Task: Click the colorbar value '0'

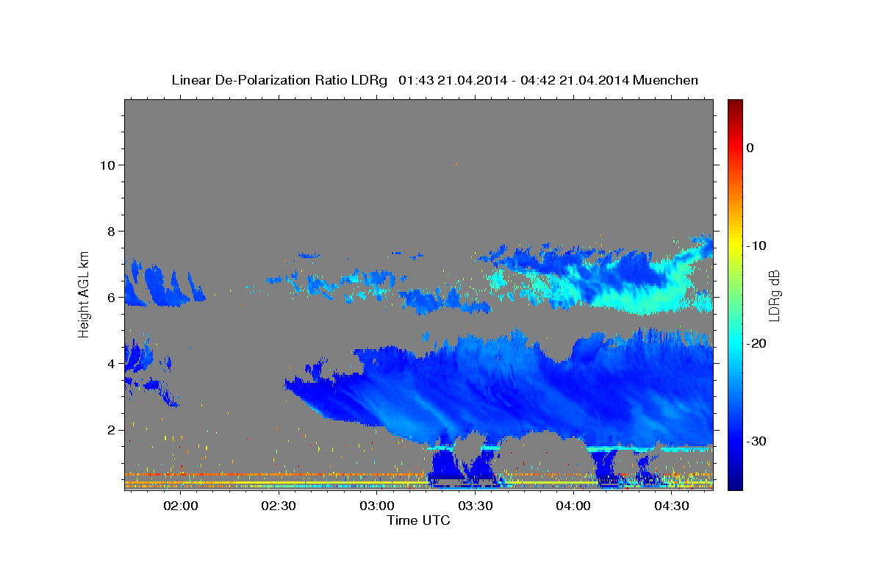Action: 750,148
